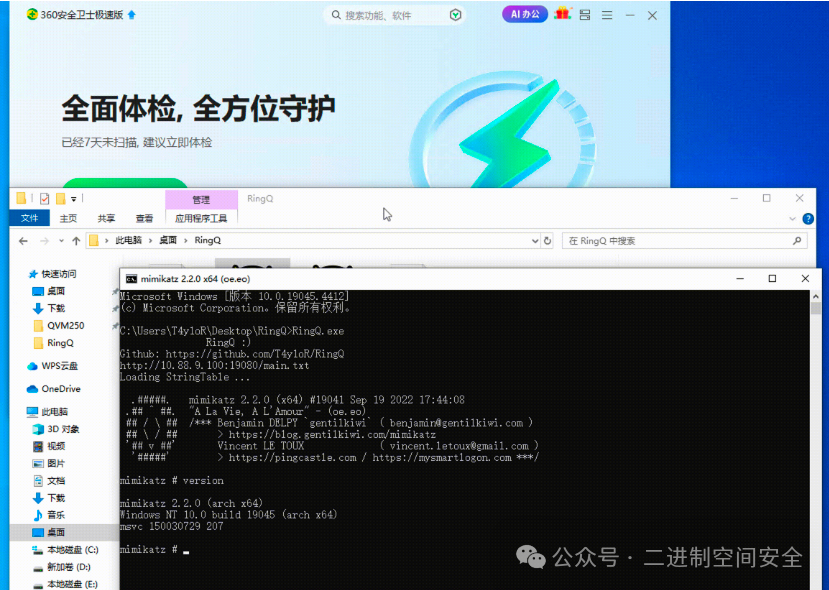Open 文档 folder in sidebar
Image resolution: width=829 pixels, height=590 pixels.
[x=49, y=481]
